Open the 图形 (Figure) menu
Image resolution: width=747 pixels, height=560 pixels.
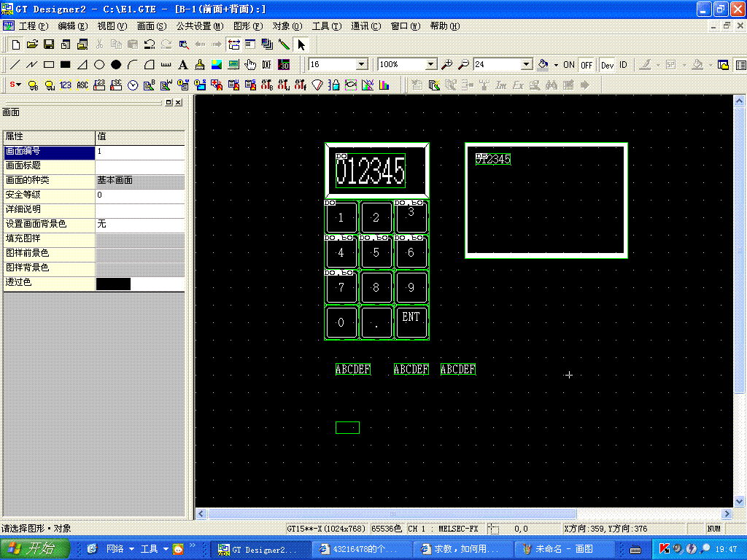tap(247, 26)
